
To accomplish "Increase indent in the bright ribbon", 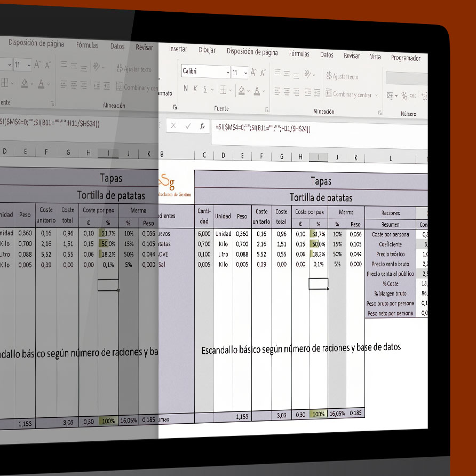I will click(317, 93).
